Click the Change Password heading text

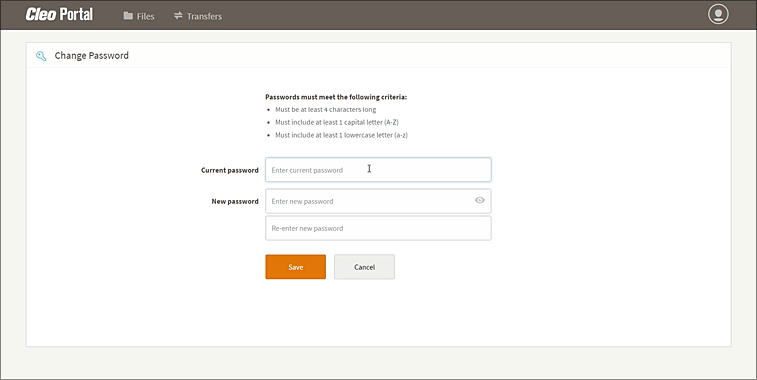click(x=92, y=56)
